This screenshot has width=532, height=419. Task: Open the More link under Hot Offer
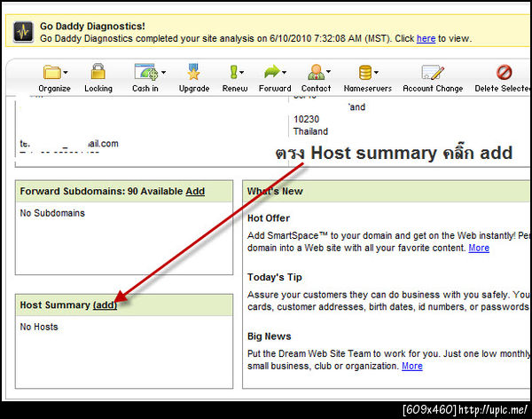[x=479, y=248]
